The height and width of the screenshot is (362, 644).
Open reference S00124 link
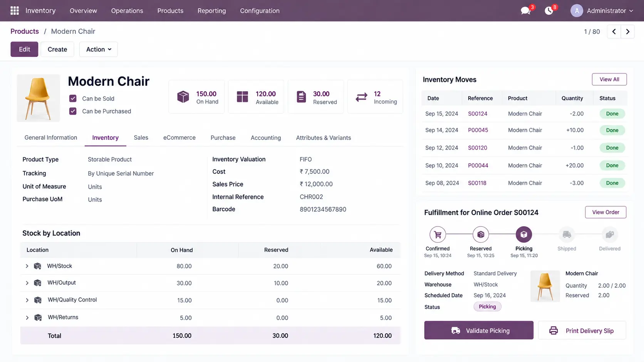[478, 114]
